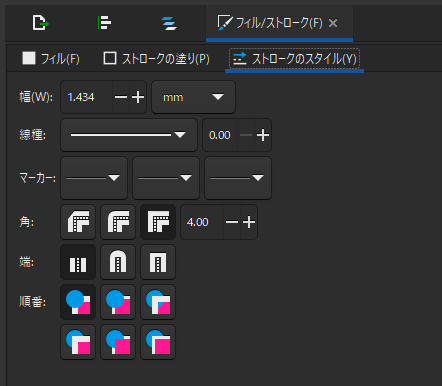Click the miter limit field 4.00

coord(202,222)
